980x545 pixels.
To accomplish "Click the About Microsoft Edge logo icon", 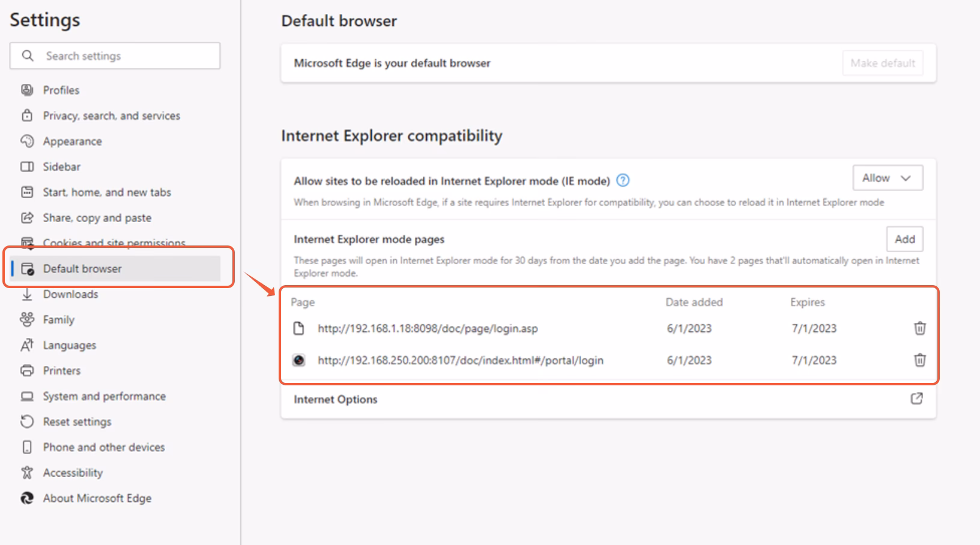I will (x=27, y=498).
